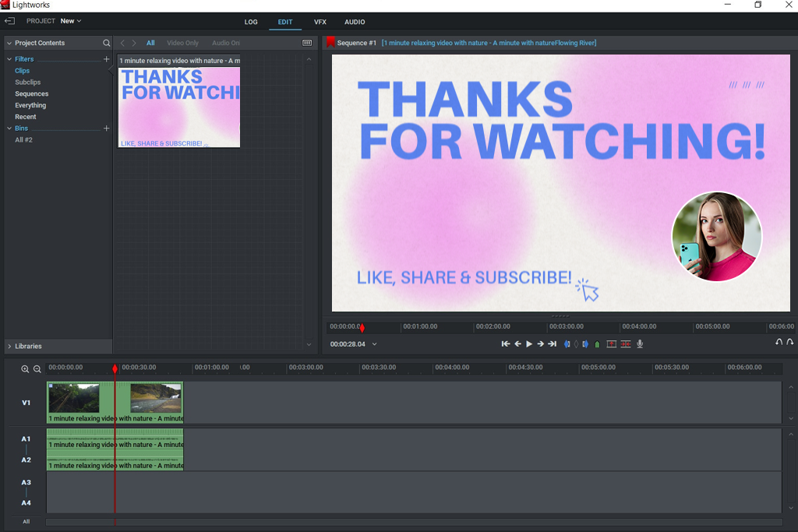The width and height of the screenshot is (798, 532).
Task: Add a new filter with the plus icon
Action: pyautogui.click(x=106, y=59)
